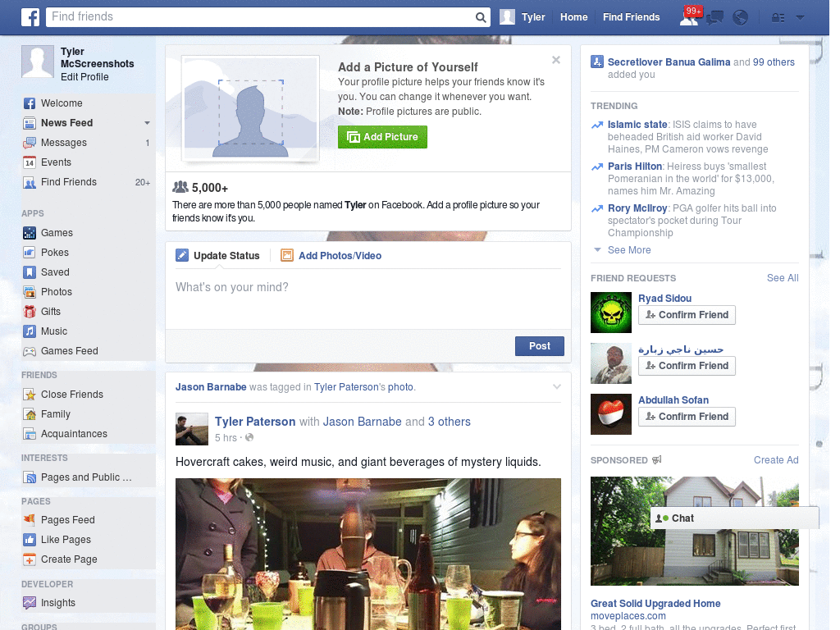Image resolution: width=840 pixels, height=630 pixels.
Task: Click See All friend requests
Action: coord(783,278)
